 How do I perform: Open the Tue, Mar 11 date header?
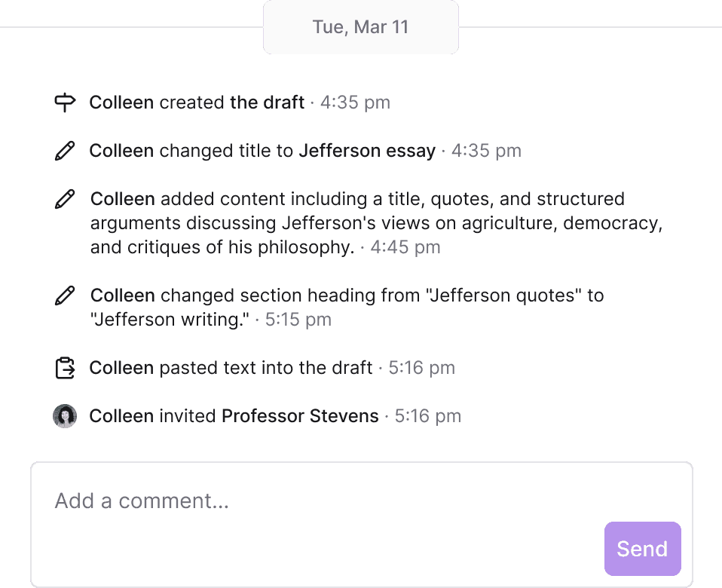[360, 27]
